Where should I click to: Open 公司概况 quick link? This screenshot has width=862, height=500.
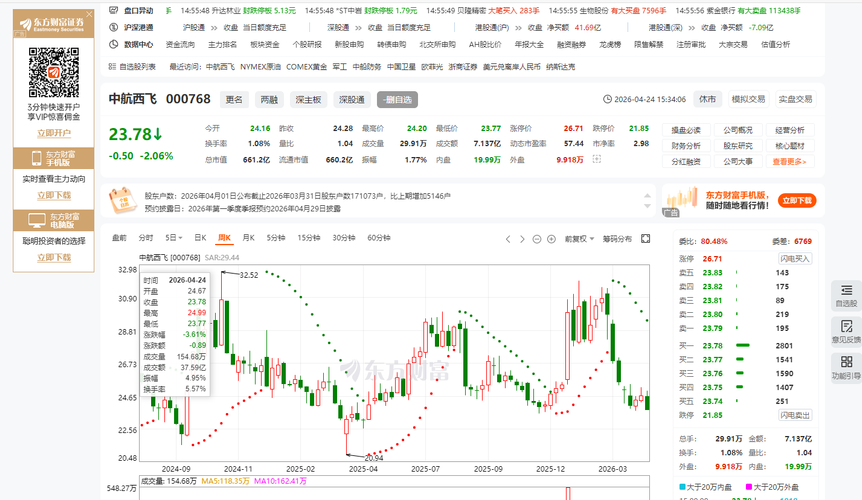point(738,130)
